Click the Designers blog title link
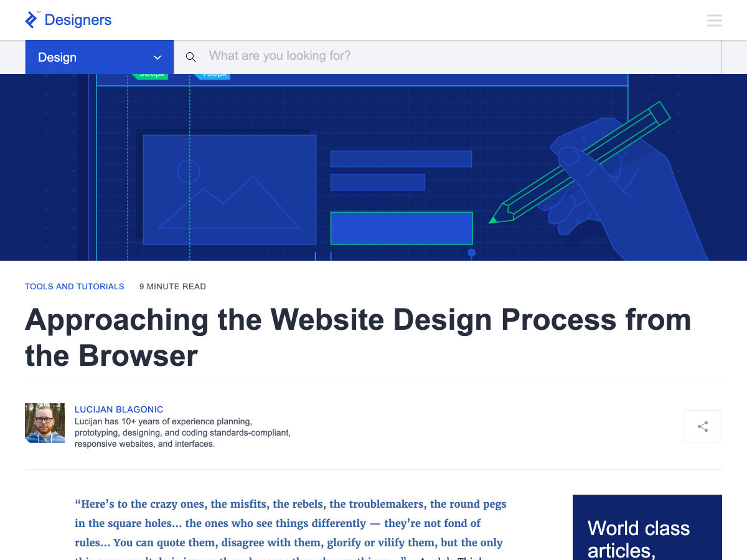 coord(78,20)
